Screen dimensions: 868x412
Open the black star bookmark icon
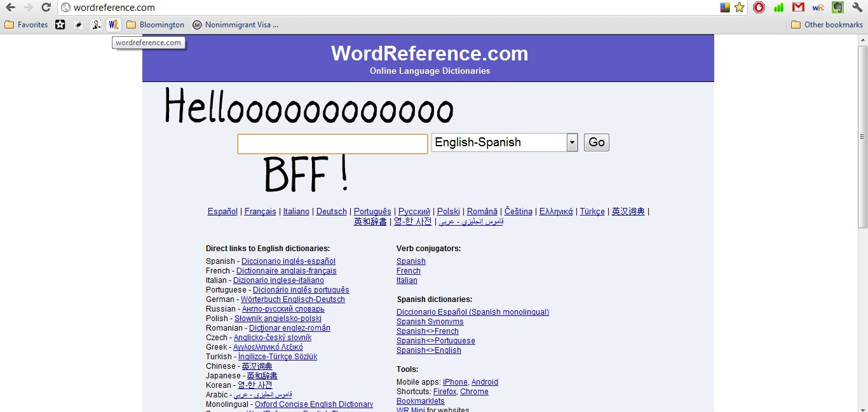tap(60, 25)
